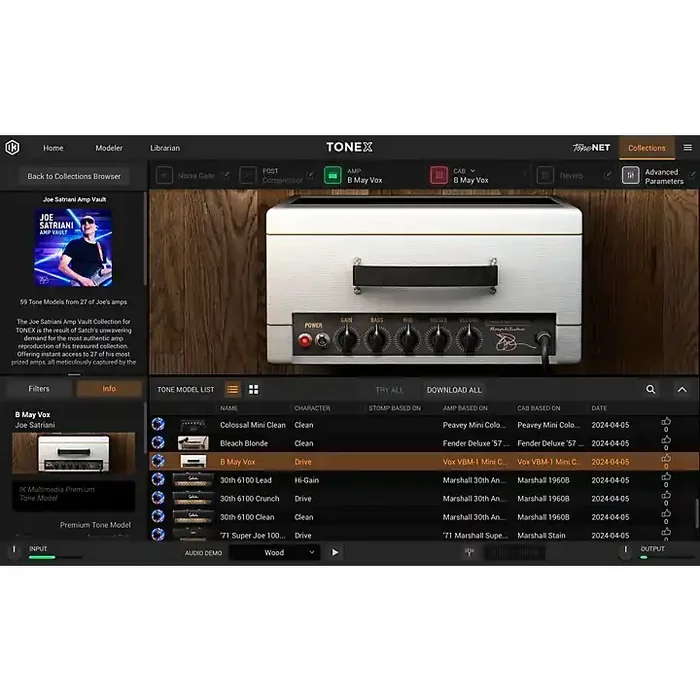Click the amp GAIN knob
This screenshot has width=700, height=700.
[346, 340]
